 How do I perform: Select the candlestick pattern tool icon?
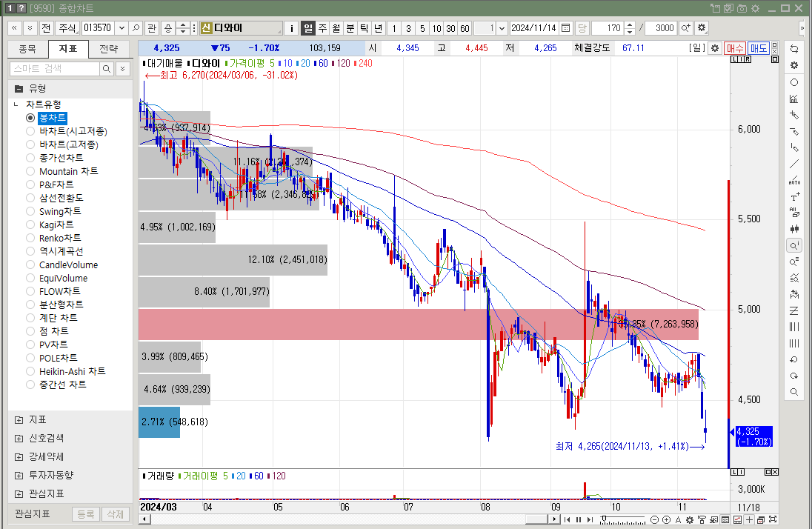point(794,228)
